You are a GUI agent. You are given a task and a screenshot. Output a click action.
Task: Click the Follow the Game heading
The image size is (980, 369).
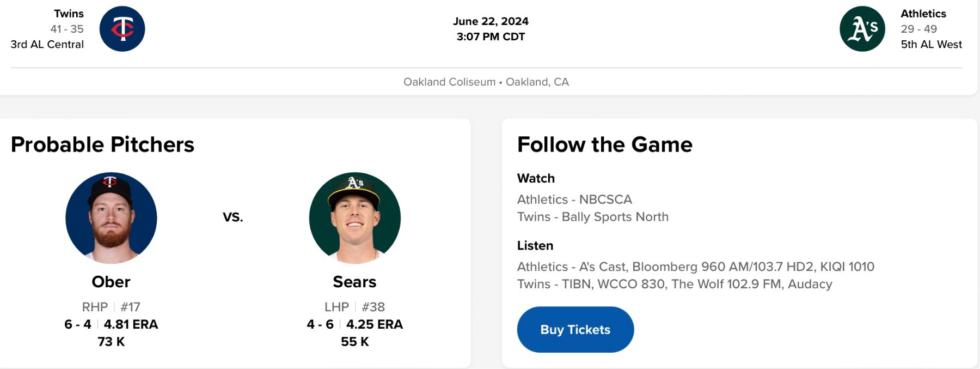604,144
